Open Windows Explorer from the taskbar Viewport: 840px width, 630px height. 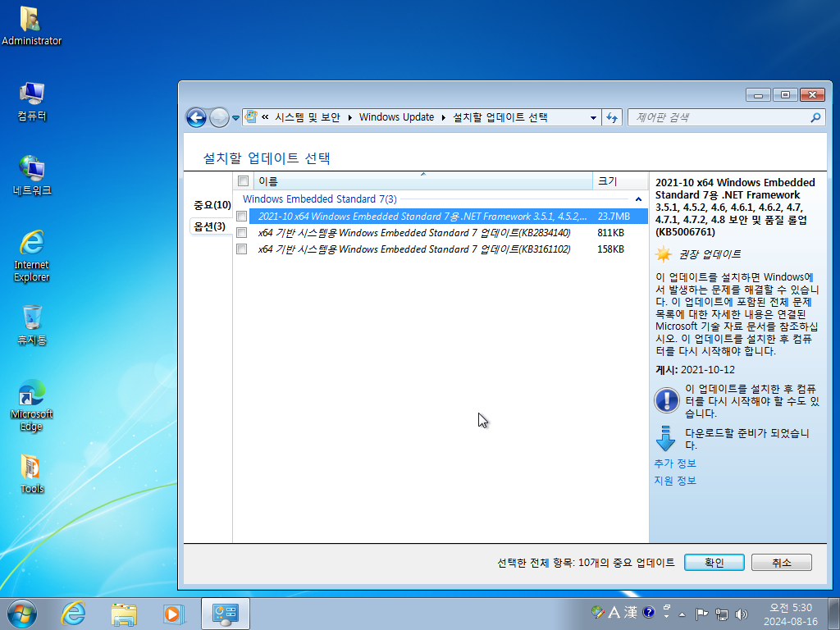[123, 614]
